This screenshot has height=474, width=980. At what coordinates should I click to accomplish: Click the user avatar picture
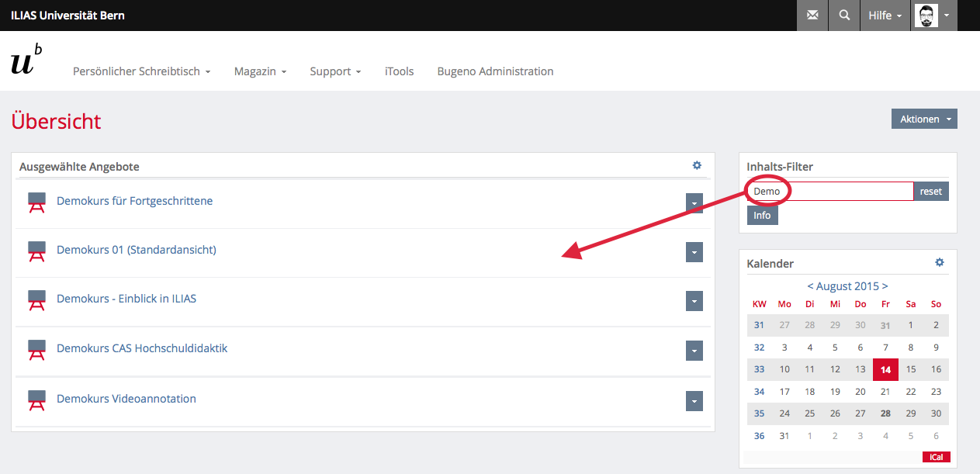[926, 16]
